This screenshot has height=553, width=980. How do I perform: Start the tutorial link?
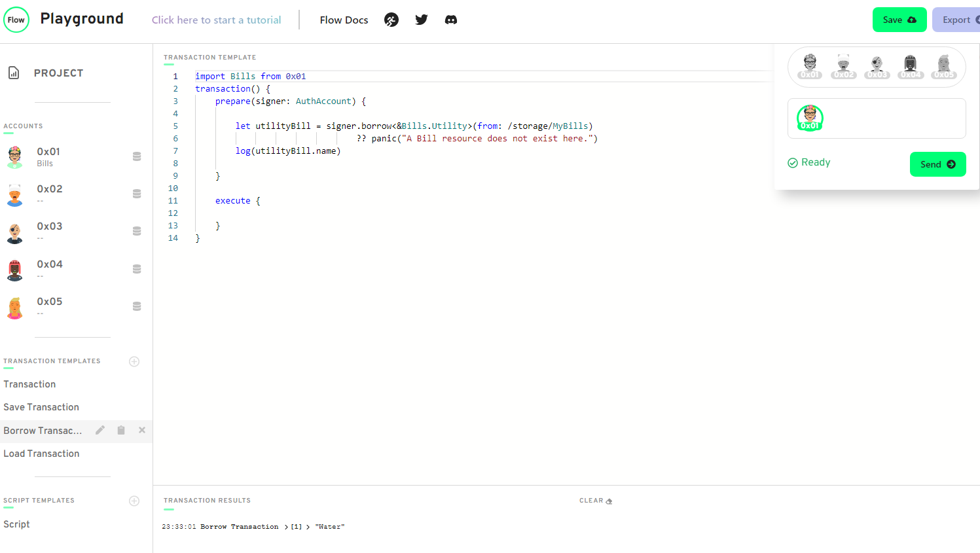coord(217,20)
